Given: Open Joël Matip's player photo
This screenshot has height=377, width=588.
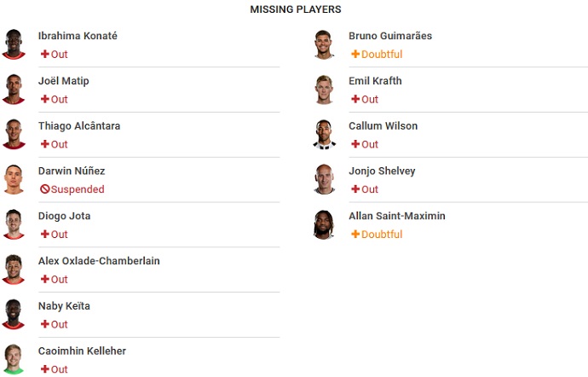Looking at the screenshot, I should click(x=14, y=89).
